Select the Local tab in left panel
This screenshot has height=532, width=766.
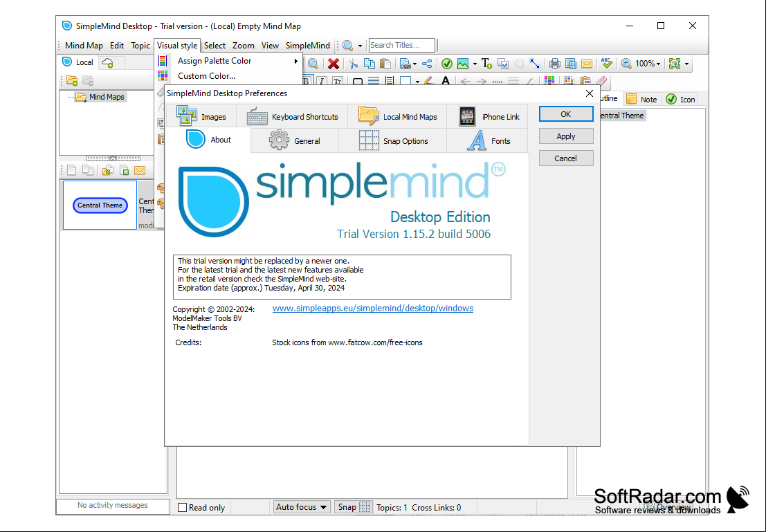(78, 62)
